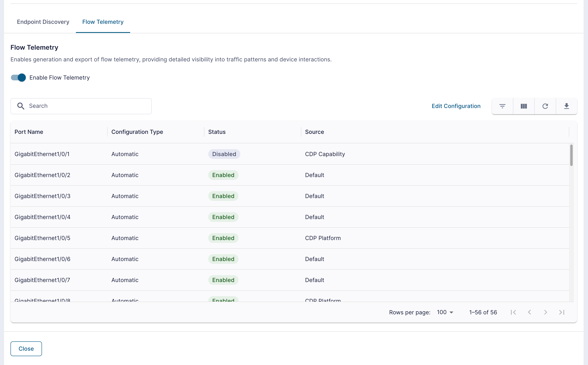Refresh the port table
Screen dimensions: 588x365
(545, 106)
